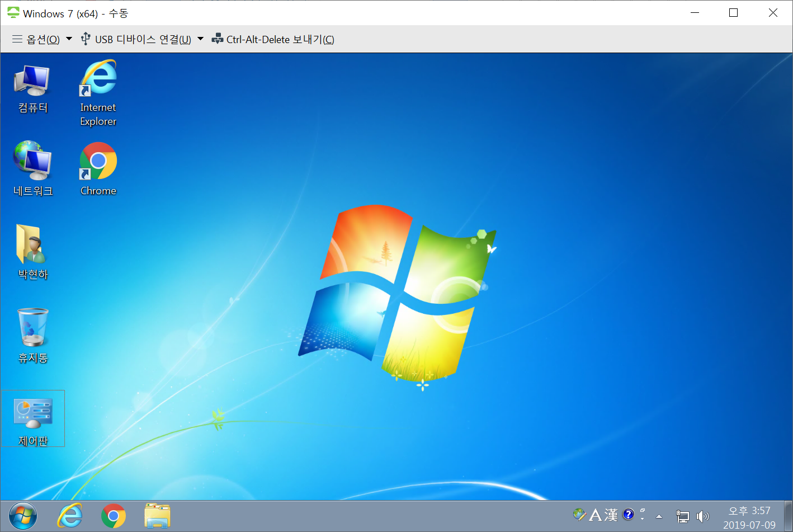This screenshot has height=532, width=793.
Task: Open the volume speaker tray icon
Action: tap(702, 516)
